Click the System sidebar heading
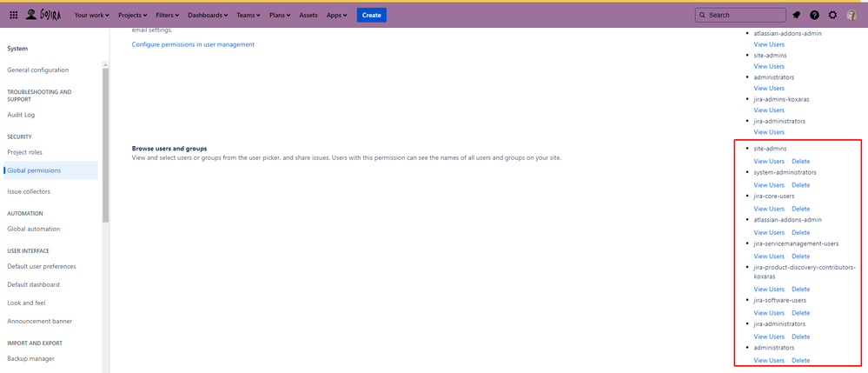 tap(17, 49)
